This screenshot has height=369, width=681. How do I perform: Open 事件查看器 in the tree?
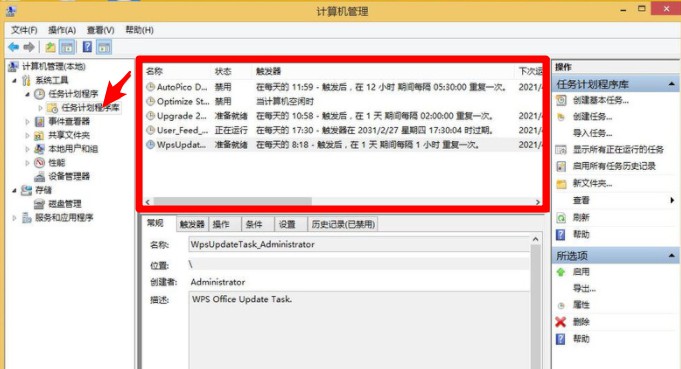tap(69, 121)
